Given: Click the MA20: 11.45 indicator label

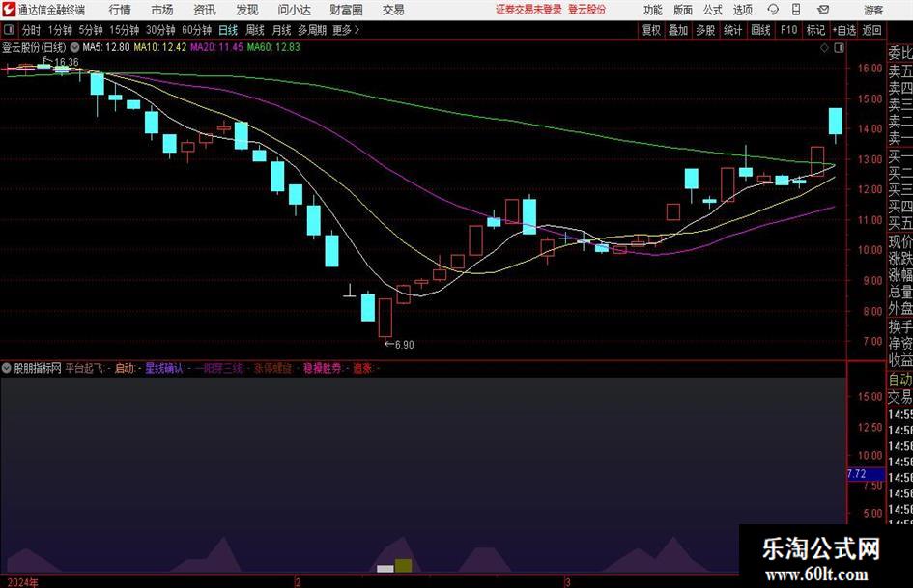Looking at the screenshot, I should 216,47.
